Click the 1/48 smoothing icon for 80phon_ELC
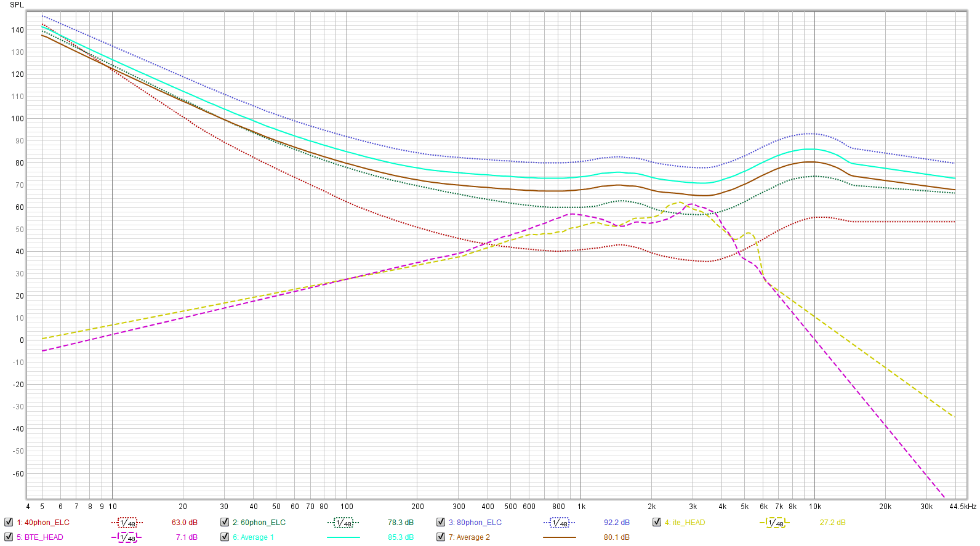Viewport: 980px width, 546px height. point(560,523)
